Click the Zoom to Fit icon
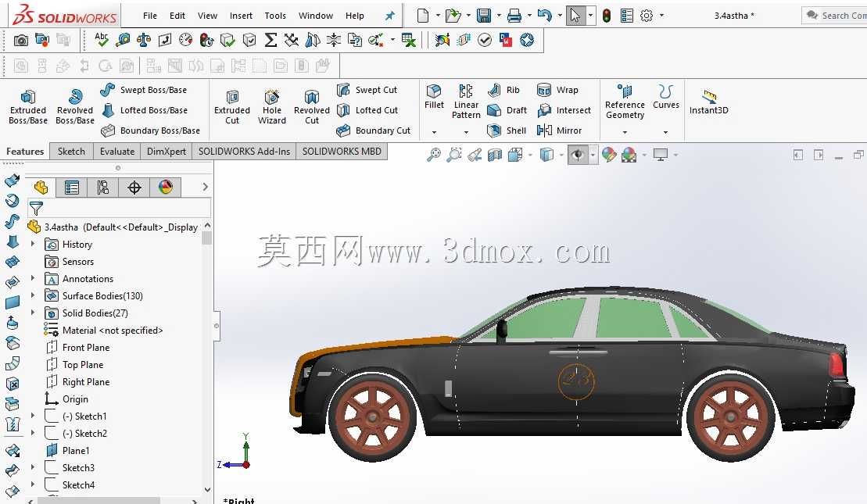Screen dimensions: 867x504 click(x=434, y=155)
